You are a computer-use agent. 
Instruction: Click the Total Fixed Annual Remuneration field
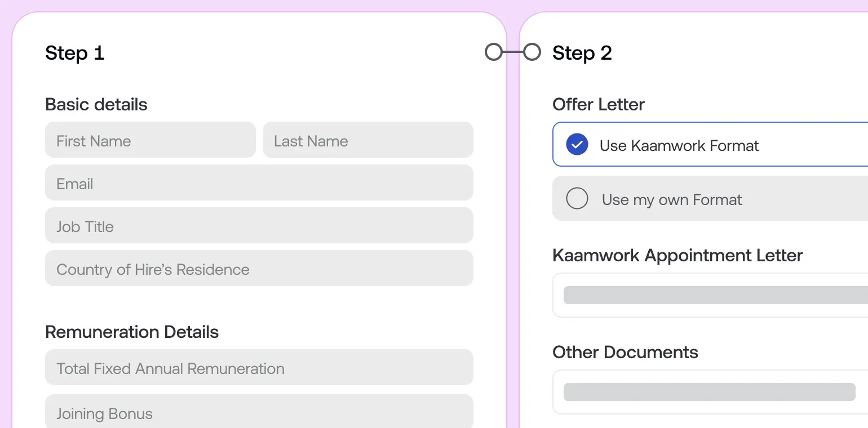[x=259, y=367]
